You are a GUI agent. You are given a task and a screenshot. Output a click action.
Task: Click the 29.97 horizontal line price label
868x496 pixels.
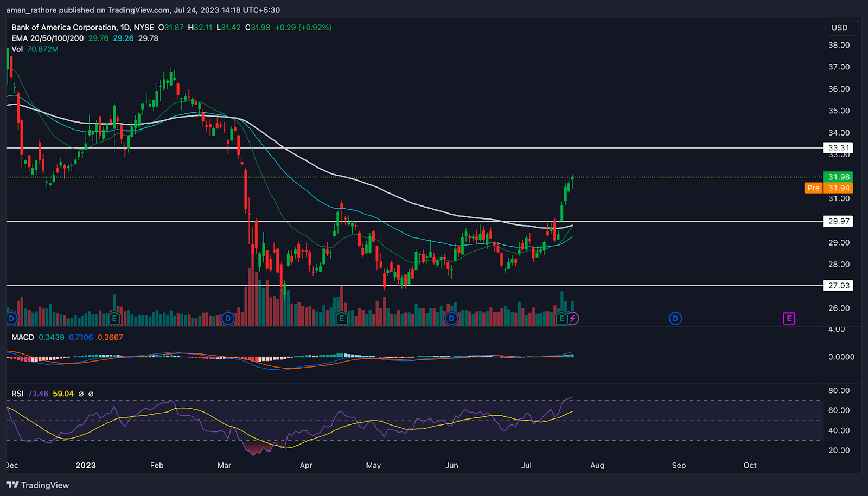pyautogui.click(x=838, y=221)
